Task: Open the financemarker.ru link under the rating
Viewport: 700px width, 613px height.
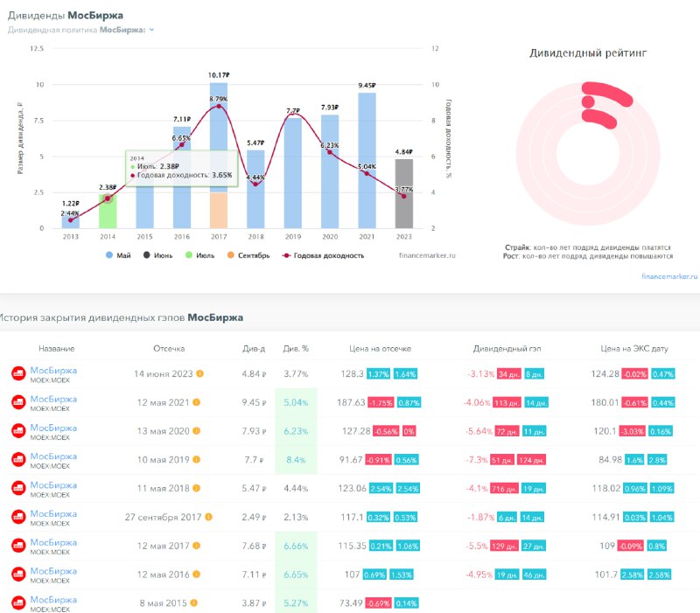Action: pos(669,276)
